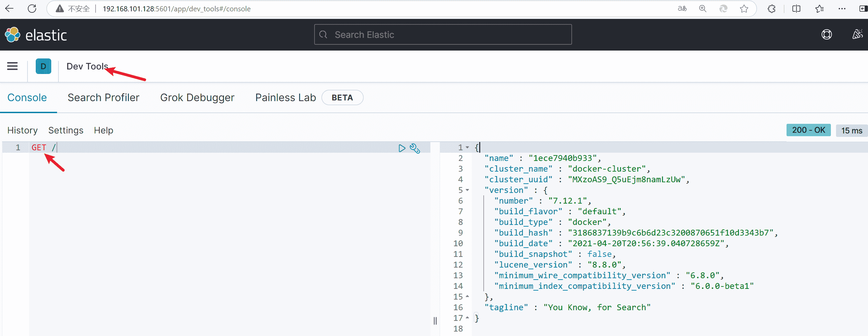Open the hamburger navigation menu
The height and width of the screenshot is (336, 868).
(12, 66)
